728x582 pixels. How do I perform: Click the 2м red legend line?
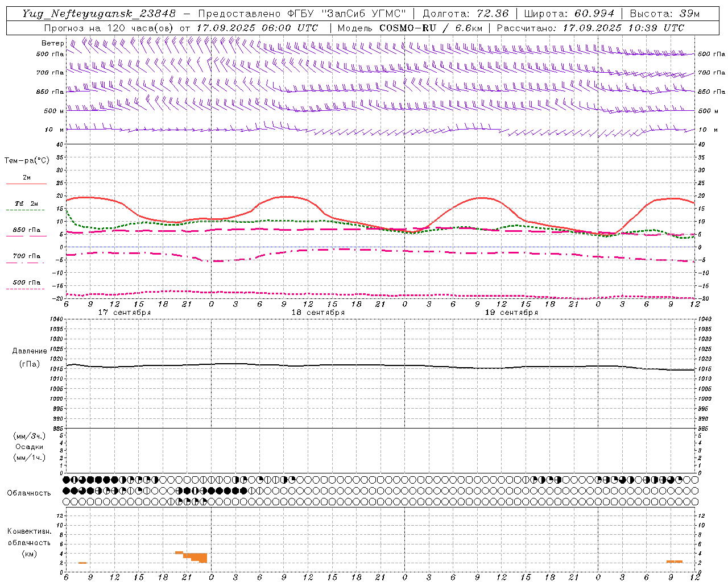(x=27, y=184)
